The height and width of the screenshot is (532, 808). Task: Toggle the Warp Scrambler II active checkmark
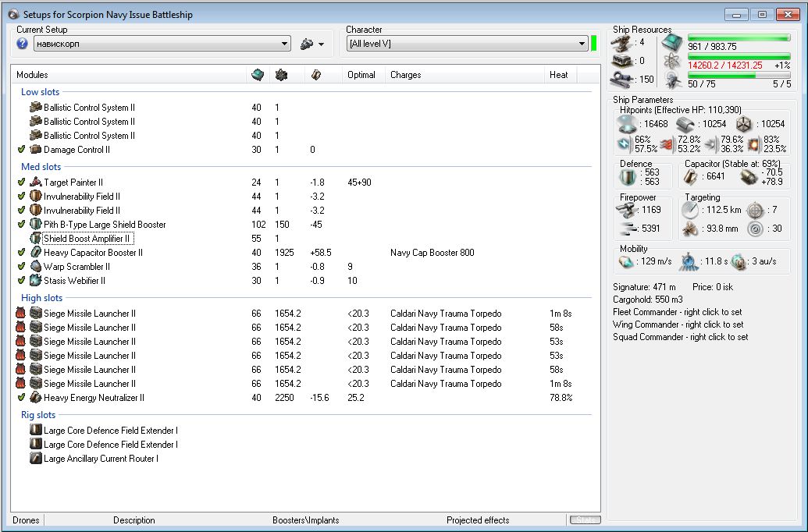tap(21, 267)
